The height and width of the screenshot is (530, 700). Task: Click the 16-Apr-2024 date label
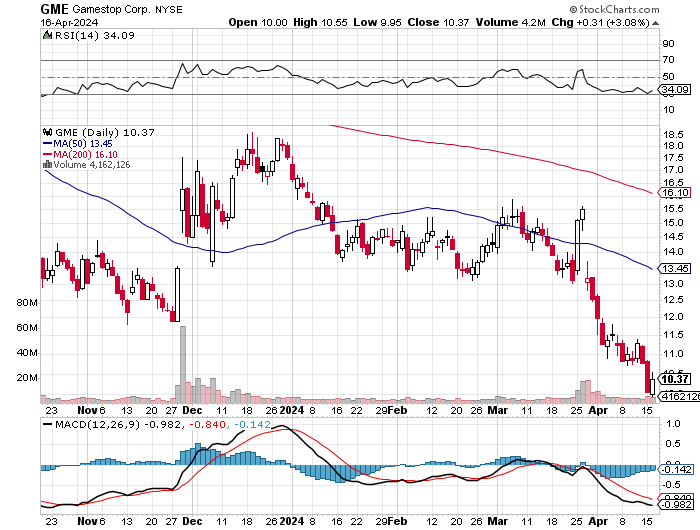pos(69,22)
